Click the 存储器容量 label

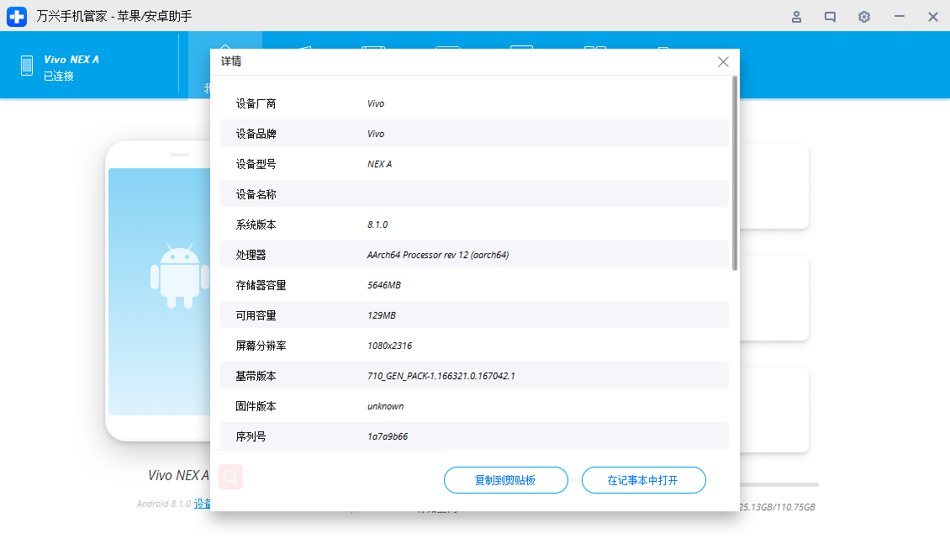point(261,285)
